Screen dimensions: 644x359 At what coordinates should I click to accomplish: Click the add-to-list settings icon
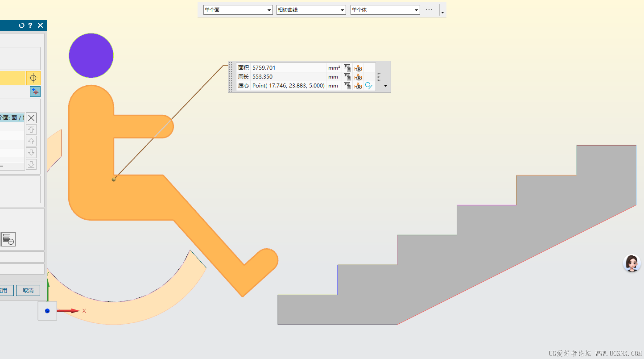tap(8, 239)
